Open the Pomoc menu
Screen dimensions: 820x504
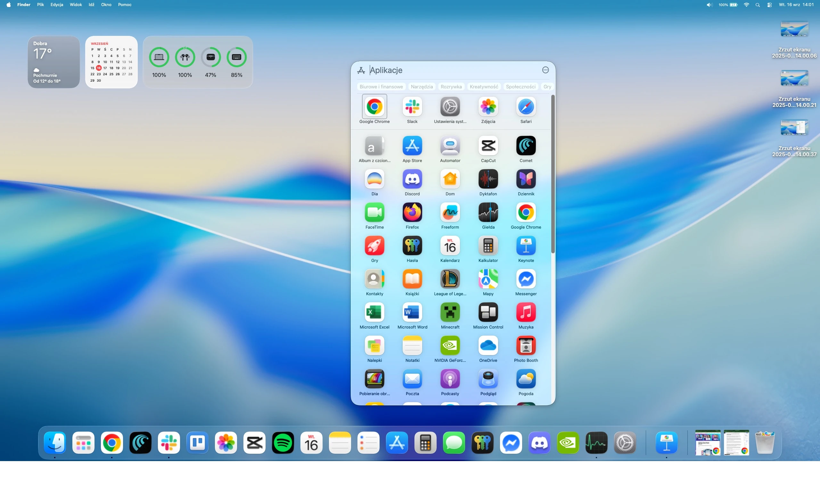click(x=125, y=5)
